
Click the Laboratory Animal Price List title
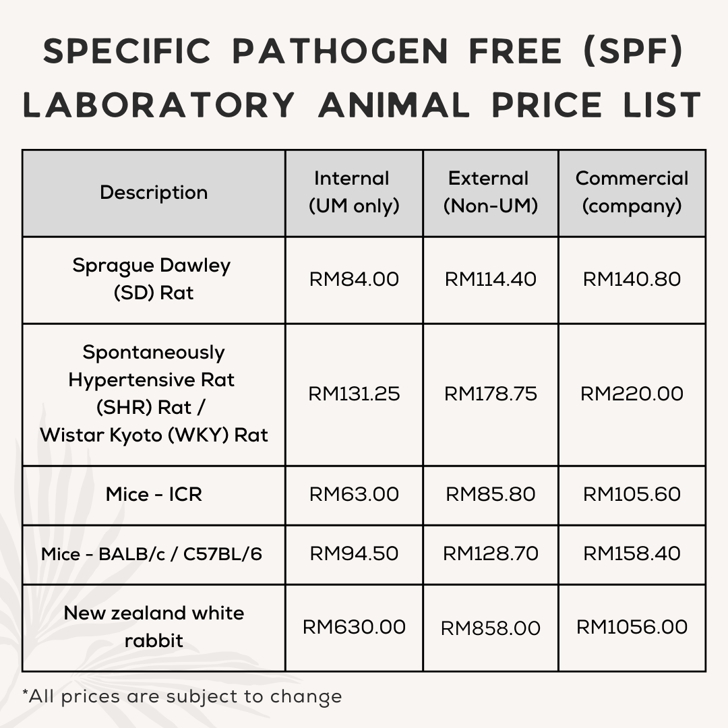tap(363, 106)
